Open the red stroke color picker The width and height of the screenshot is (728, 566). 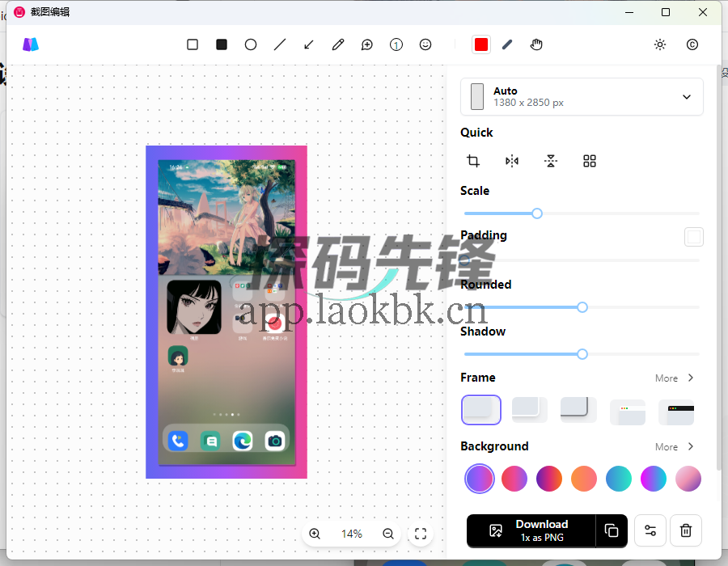(481, 44)
